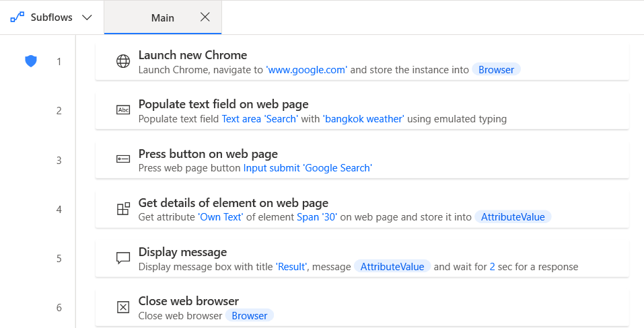This screenshot has width=644, height=328.
Task: Click the 'Result' title link in Display message
Action: (x=291, y=267)
